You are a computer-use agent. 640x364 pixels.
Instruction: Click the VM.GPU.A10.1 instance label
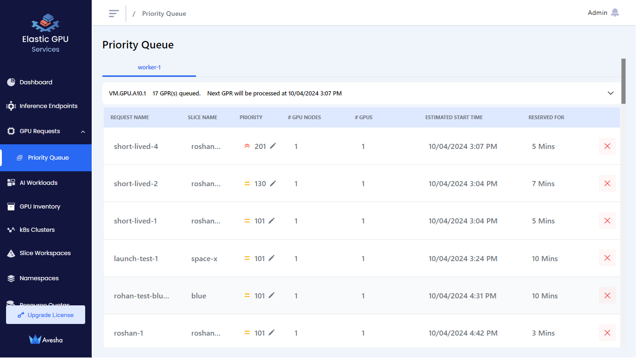[x=127, y=94]
